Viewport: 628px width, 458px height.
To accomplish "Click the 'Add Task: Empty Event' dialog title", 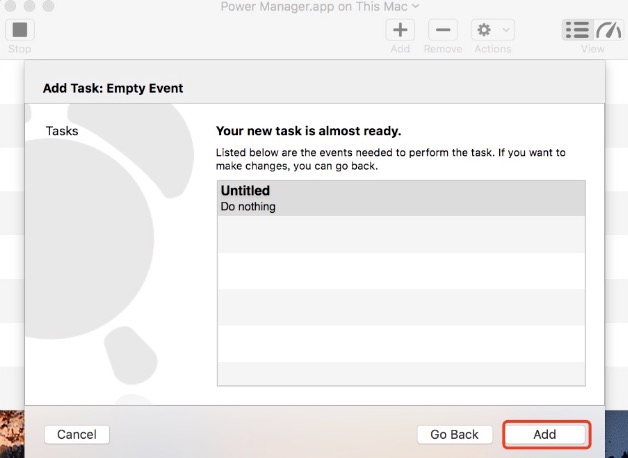I will click(x=113, y=88).
